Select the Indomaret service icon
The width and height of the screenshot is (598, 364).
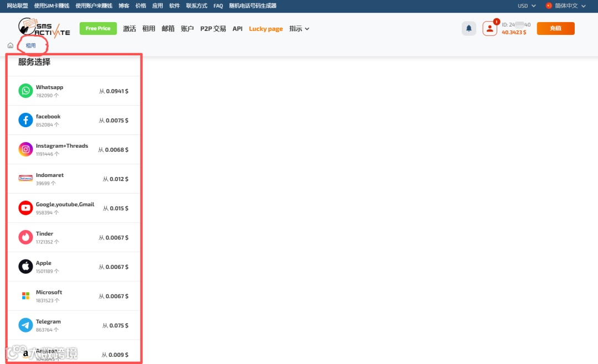point(25,178)
